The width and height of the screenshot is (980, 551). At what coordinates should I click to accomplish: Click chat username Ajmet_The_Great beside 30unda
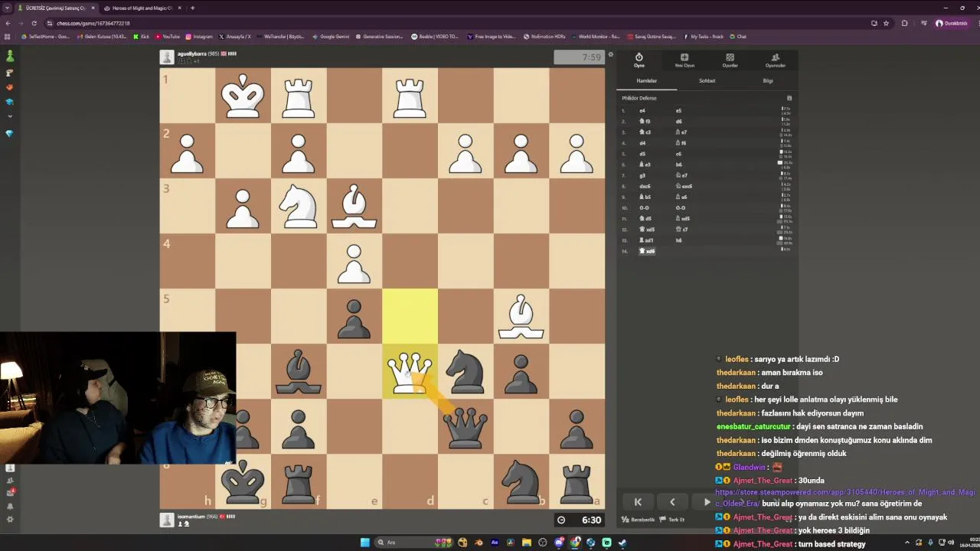tap(763, 481)
